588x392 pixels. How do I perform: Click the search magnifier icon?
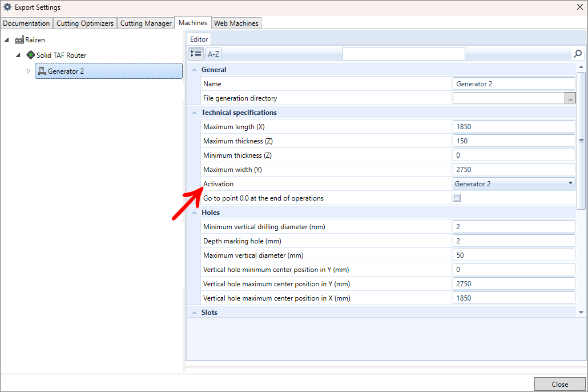(578, 54)
